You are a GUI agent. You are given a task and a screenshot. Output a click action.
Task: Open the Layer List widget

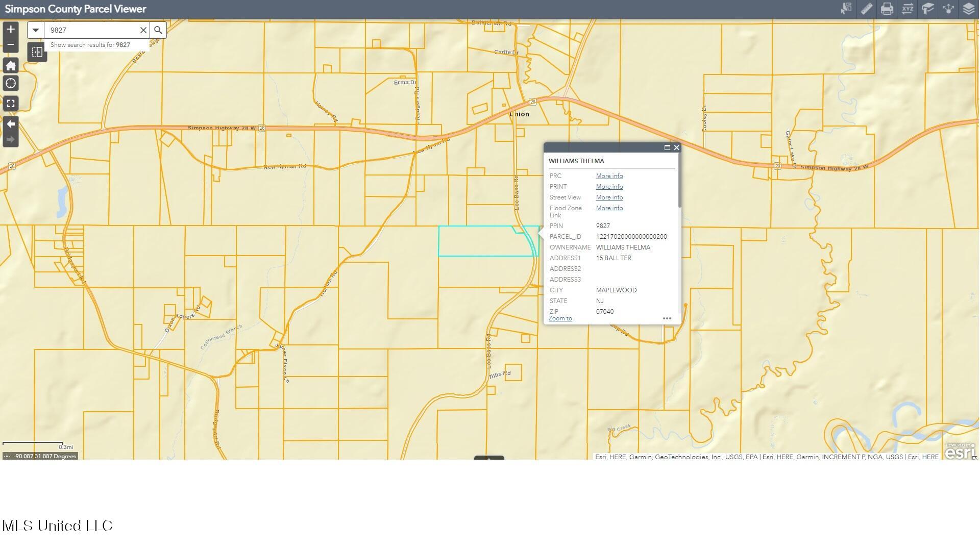pyautogui.click(x=969, y=9)
